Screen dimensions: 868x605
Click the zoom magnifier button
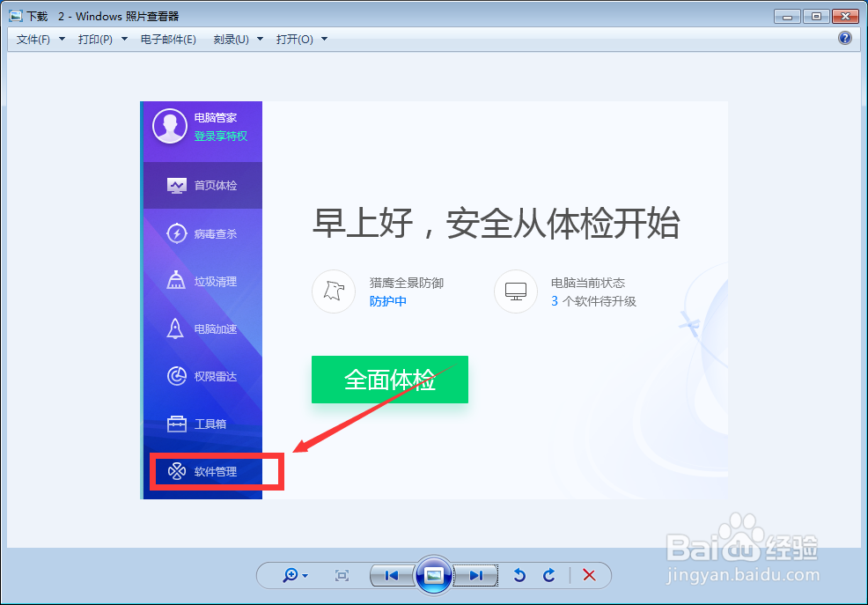[291, 576]
